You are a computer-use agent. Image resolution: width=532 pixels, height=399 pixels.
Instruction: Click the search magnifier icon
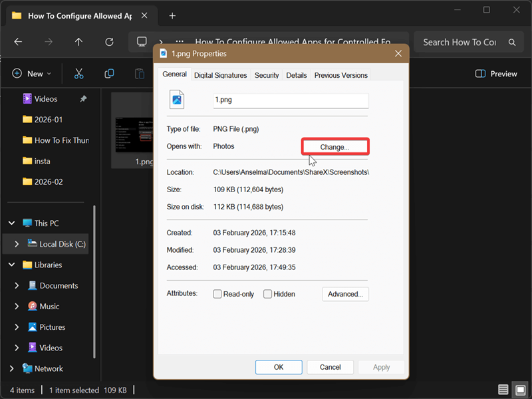point(511,42)
